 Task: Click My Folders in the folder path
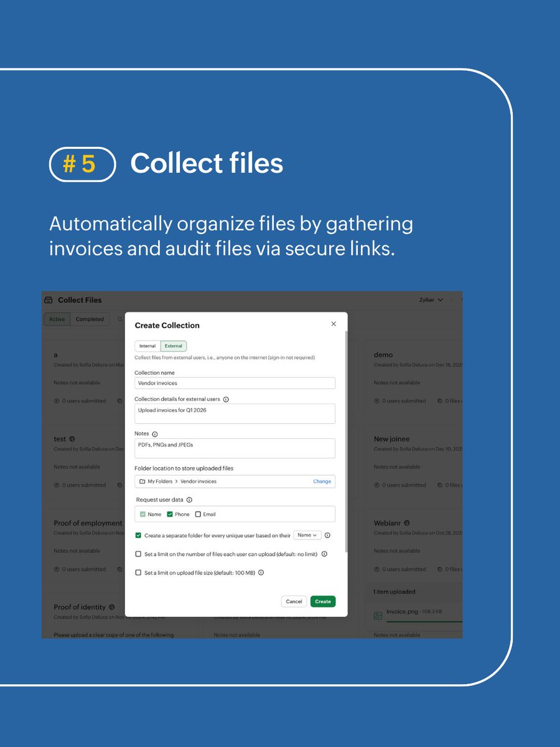[160, 482]
